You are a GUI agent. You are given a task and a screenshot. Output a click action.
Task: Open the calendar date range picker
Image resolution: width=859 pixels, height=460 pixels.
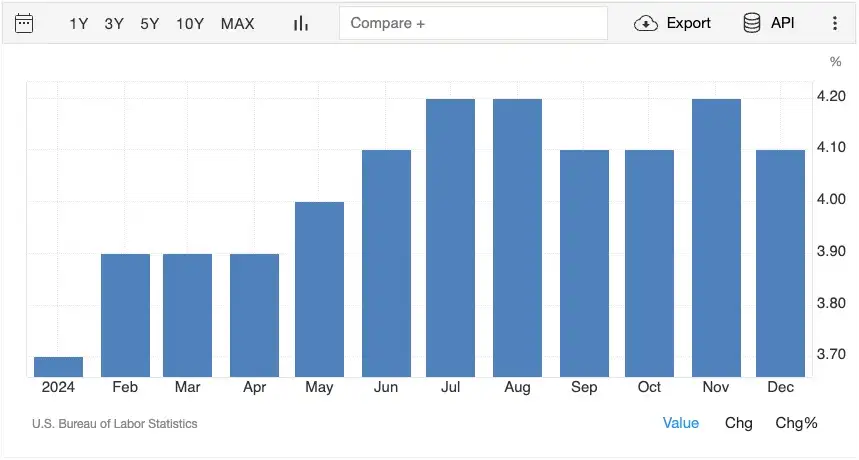[24, 23]
